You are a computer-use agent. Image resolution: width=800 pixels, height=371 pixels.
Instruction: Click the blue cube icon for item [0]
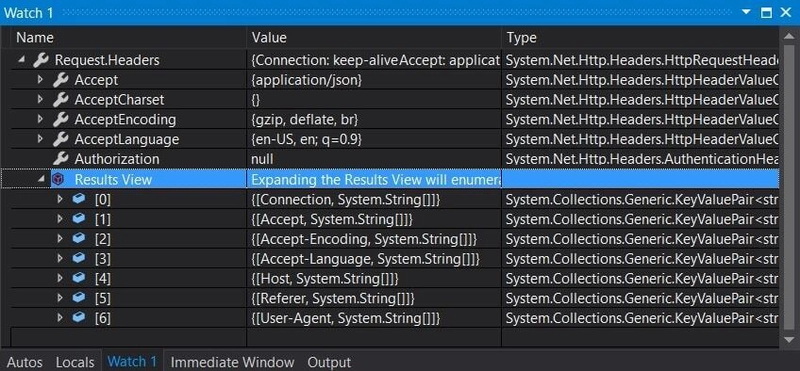(79, 199)
